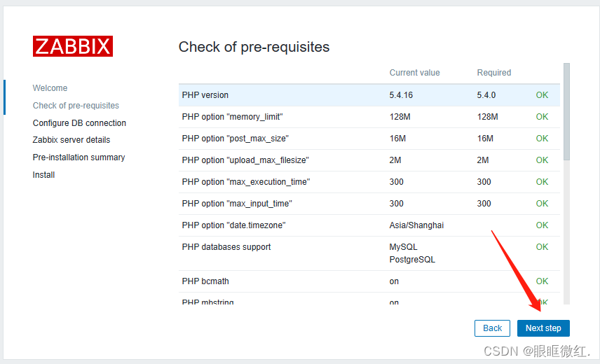The height and width of the screenshot is (364, 600).
Task: Click the Current value column header
Action: pos(414,73)
